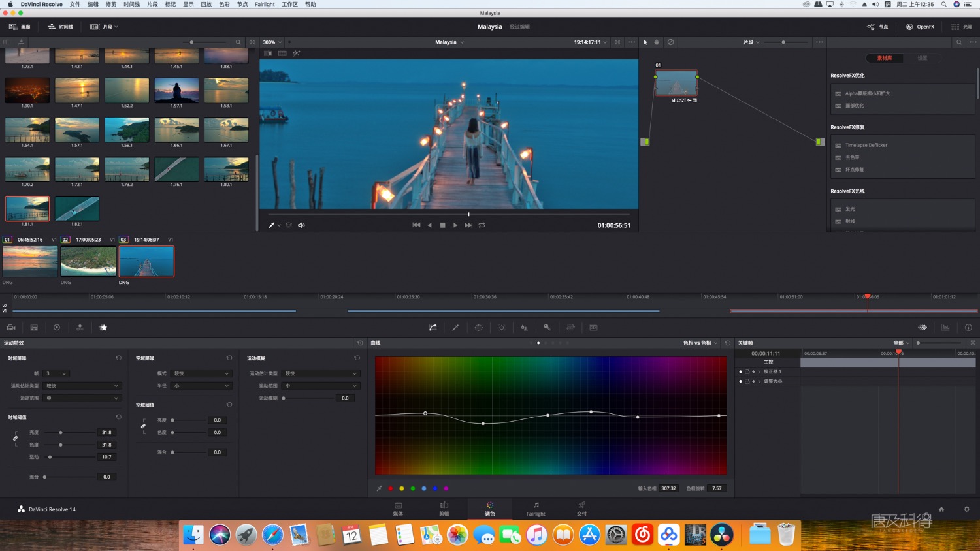This screenshot has height=551, width=980.
Task: Select clip thumbnail 1.90.1 in gallery
Action: tap(27, 90)
